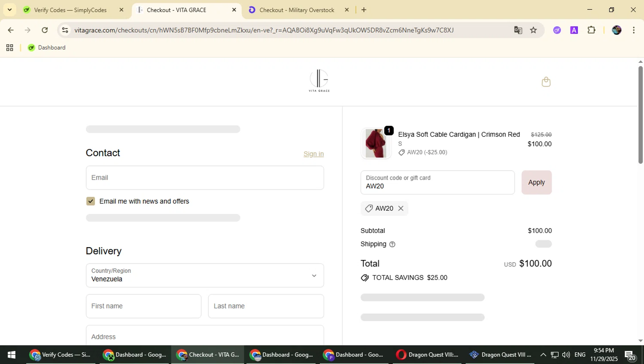Open the volume control tray icon

click(x=566, y=355)
